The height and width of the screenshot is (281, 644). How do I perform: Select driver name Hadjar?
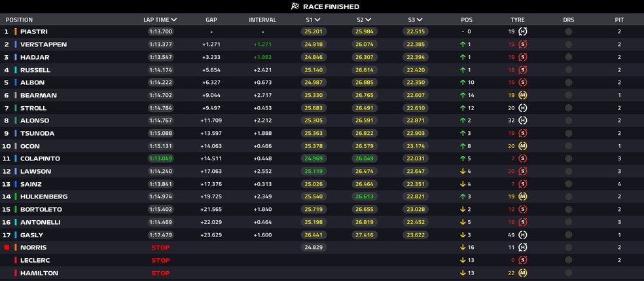pos(35,57)
